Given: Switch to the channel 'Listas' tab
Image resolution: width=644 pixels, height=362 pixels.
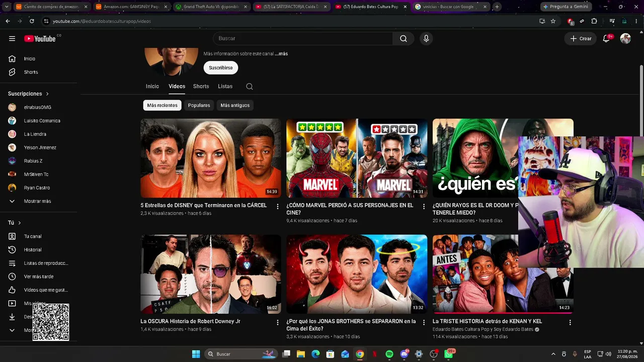Looking at the screenshot, I should 225,86.
